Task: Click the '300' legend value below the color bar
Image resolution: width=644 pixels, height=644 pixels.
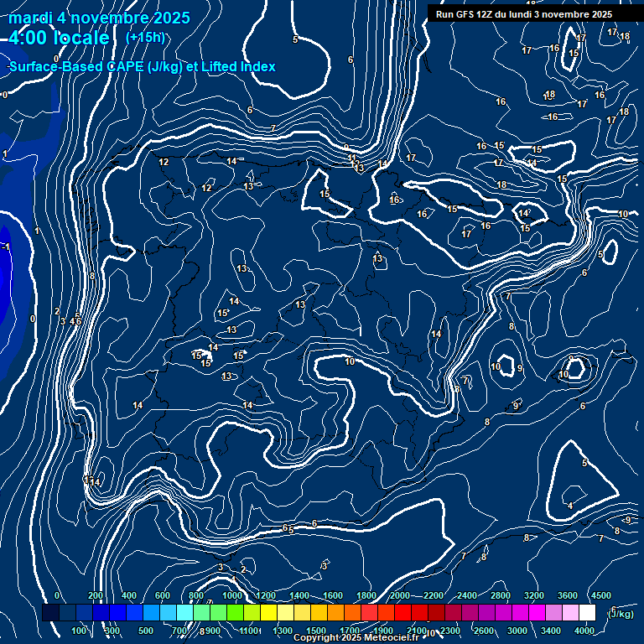Action: pyautogui.click(x=112, y=631)
